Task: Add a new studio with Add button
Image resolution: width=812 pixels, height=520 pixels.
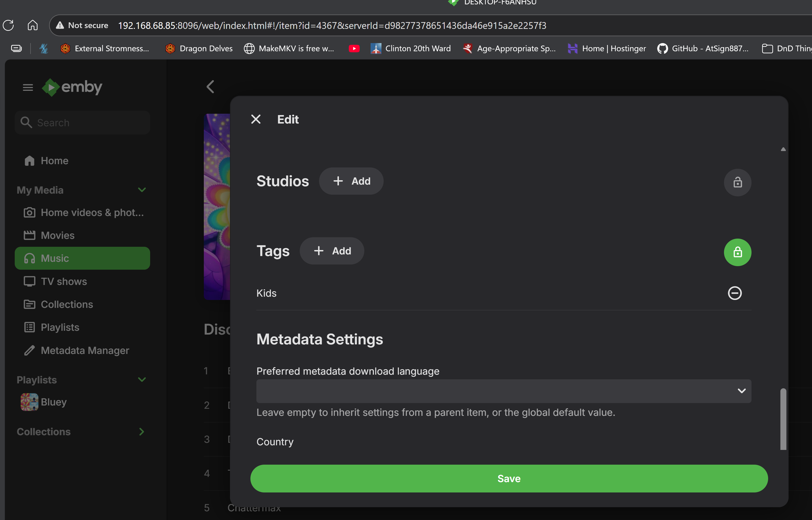Action: pos(351,181)
